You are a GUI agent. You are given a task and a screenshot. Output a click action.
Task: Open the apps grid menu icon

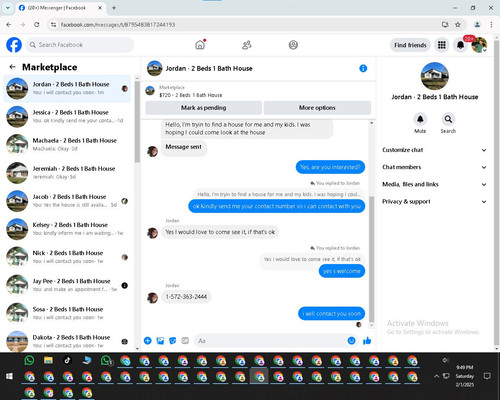(x=442, y=45)
